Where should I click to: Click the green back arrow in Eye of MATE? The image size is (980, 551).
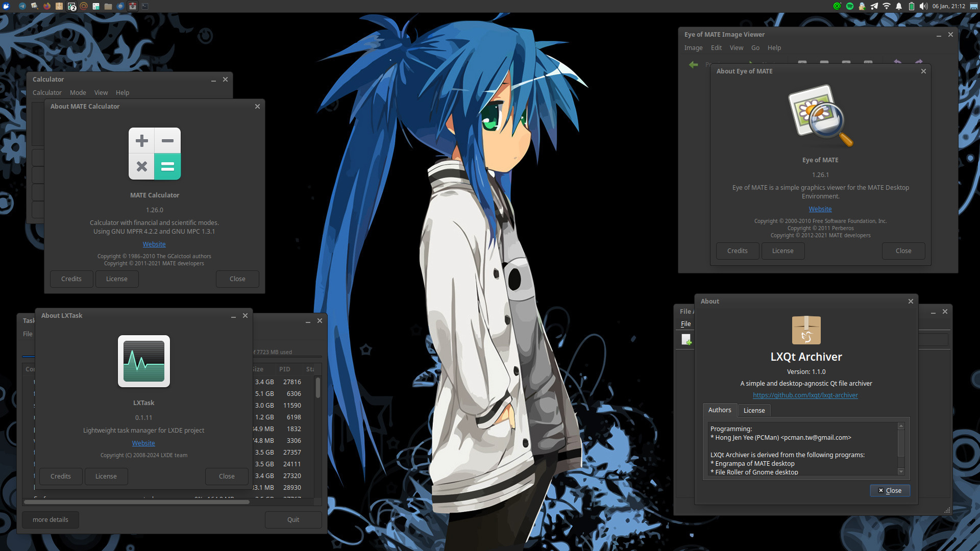693,64
